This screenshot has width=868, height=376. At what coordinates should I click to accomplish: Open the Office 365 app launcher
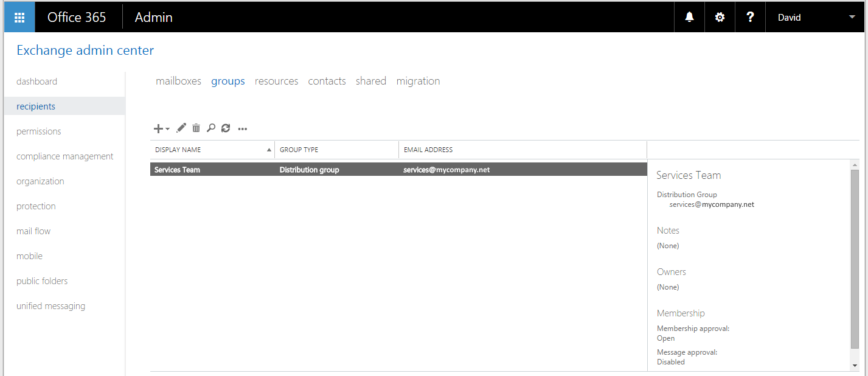[x=19, y=17]
